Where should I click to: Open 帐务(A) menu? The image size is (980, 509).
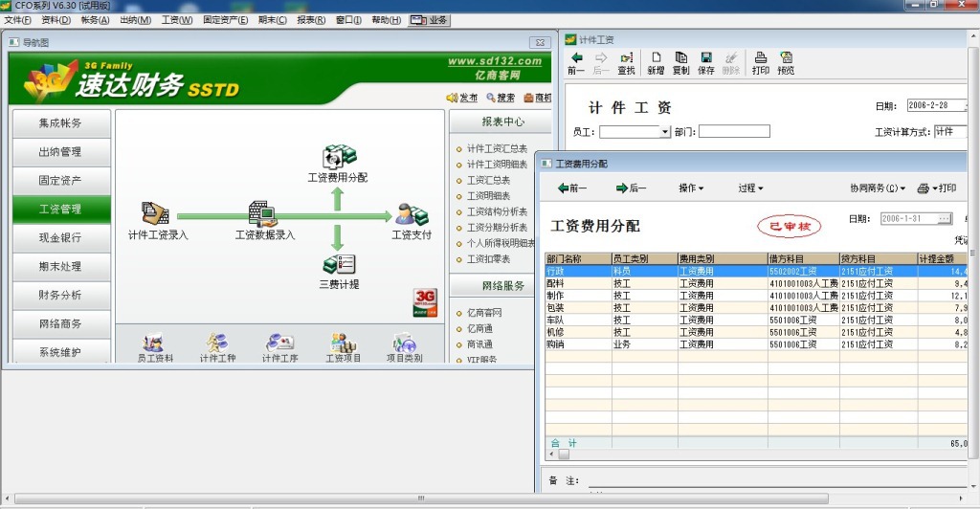(x=95, y=20)
